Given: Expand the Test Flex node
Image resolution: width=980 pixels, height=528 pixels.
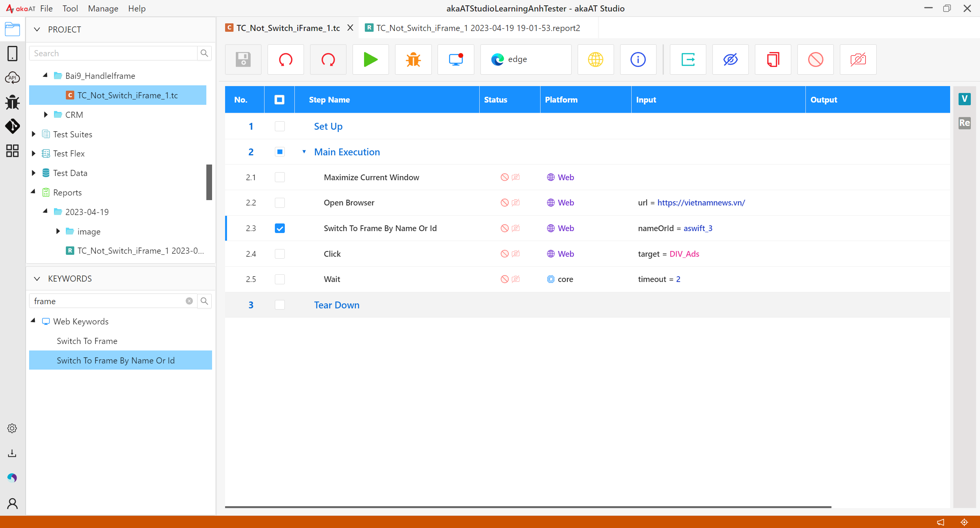Looking at the screenshot, I should 33,153.
